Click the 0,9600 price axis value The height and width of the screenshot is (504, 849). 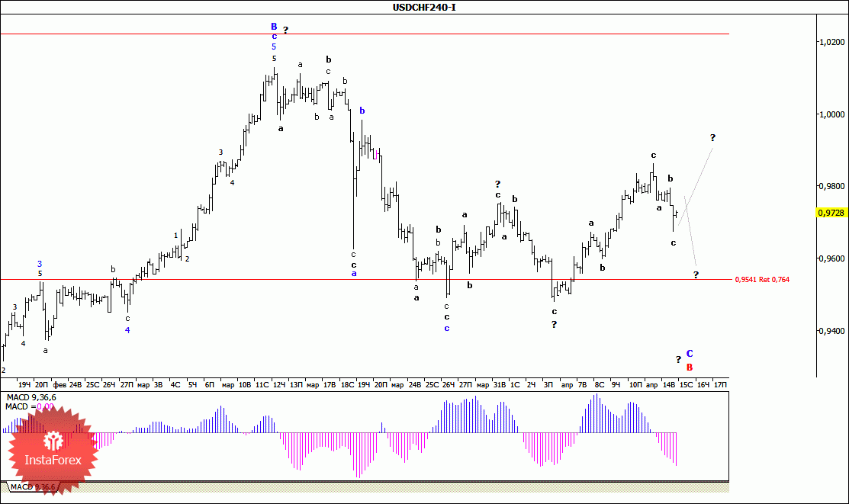(x=832, y=258)
